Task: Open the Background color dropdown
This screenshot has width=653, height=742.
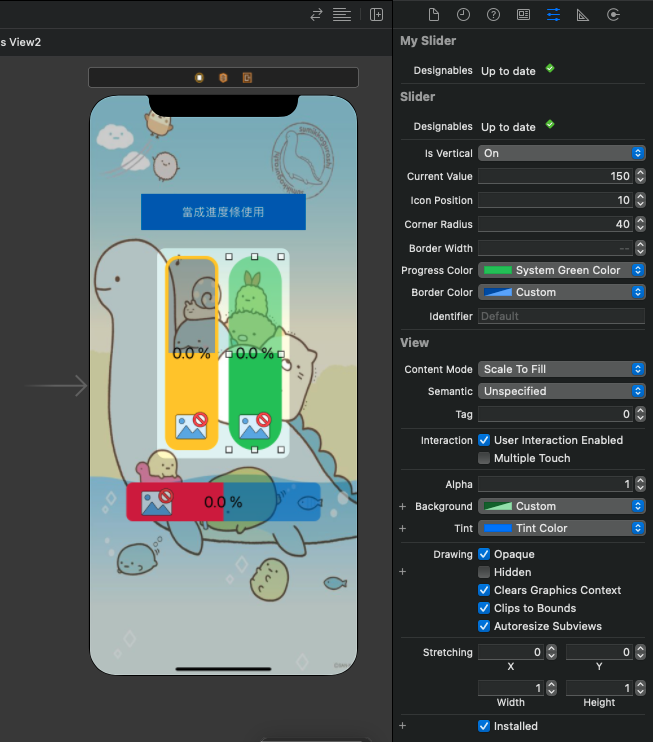Action: click(x=561, y=506)
